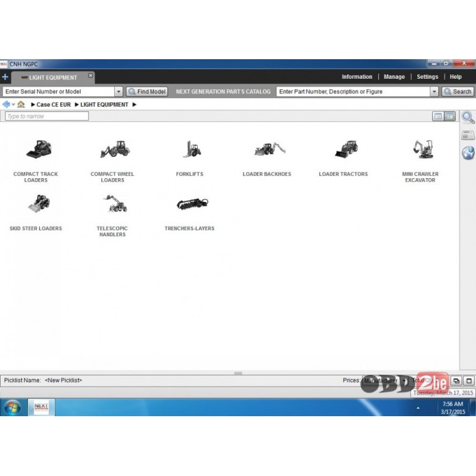Click Enter Part Number search field

(x=353, y=92)
